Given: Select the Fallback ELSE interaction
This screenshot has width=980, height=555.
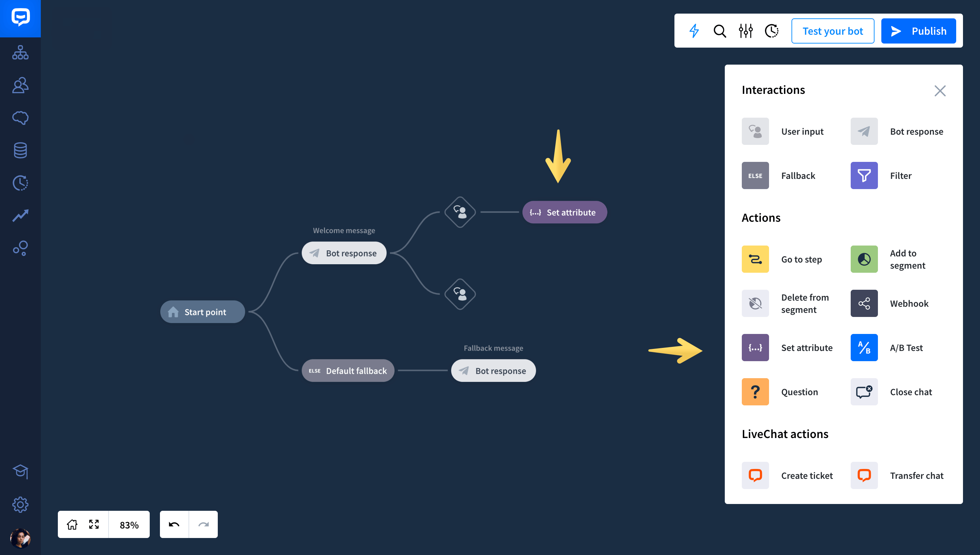Looking at the screenshot, I should coord(778,176).
